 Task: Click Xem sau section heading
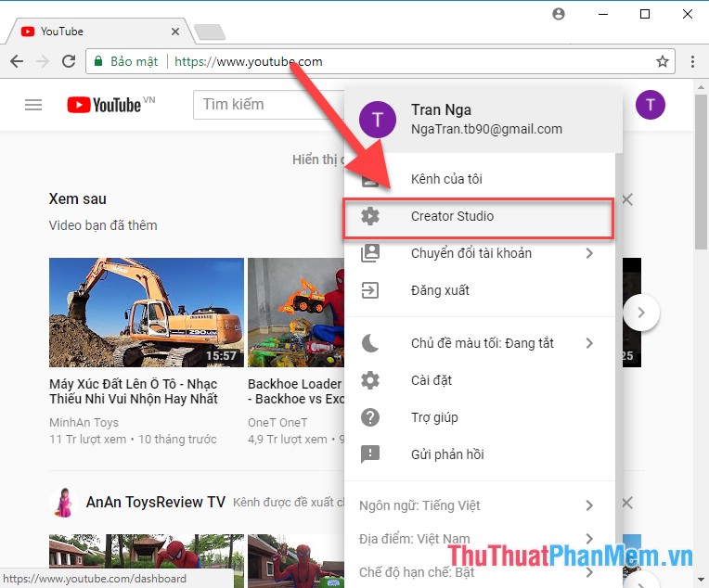point(77,198)
